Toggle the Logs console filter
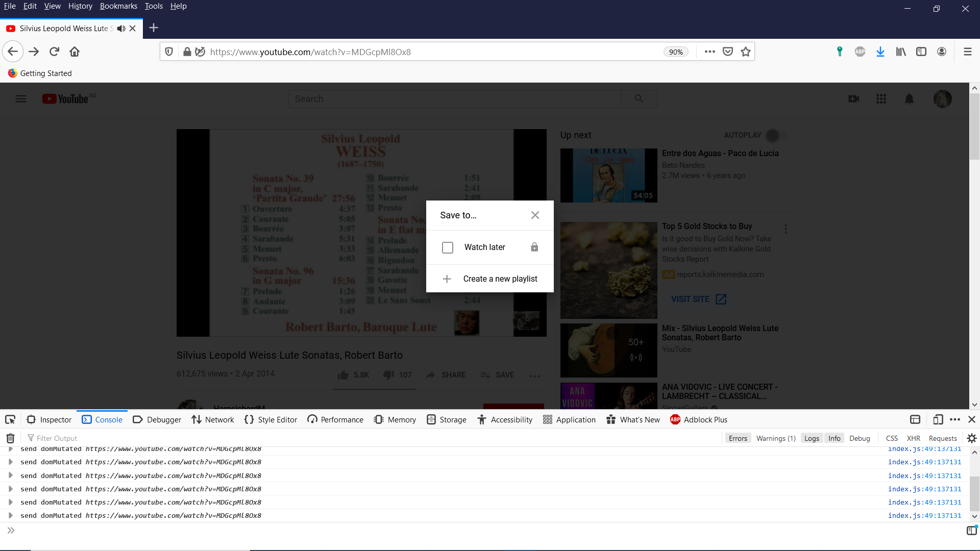This screenshot has height=551, width=980. [x=812, y=438]
